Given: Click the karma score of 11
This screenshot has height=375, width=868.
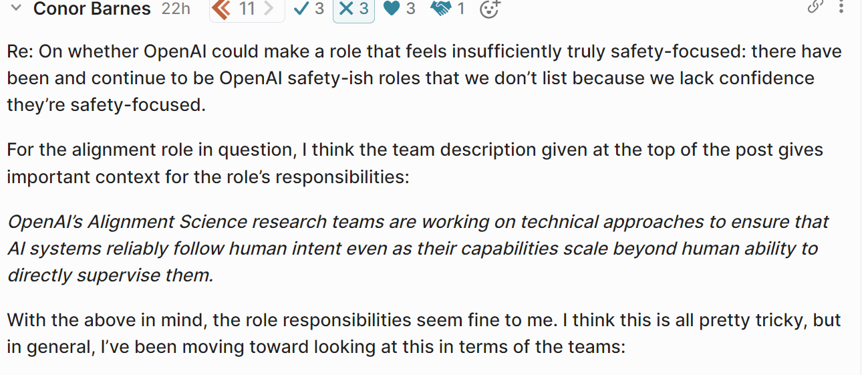Looking at the screenshot, I should click(x=247, y=9).
